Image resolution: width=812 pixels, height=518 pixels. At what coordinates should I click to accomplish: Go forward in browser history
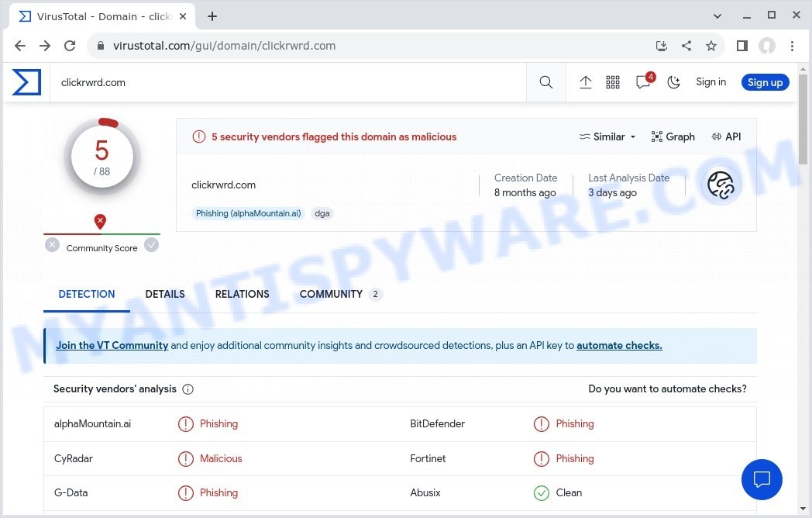click(x=45, y=46)
